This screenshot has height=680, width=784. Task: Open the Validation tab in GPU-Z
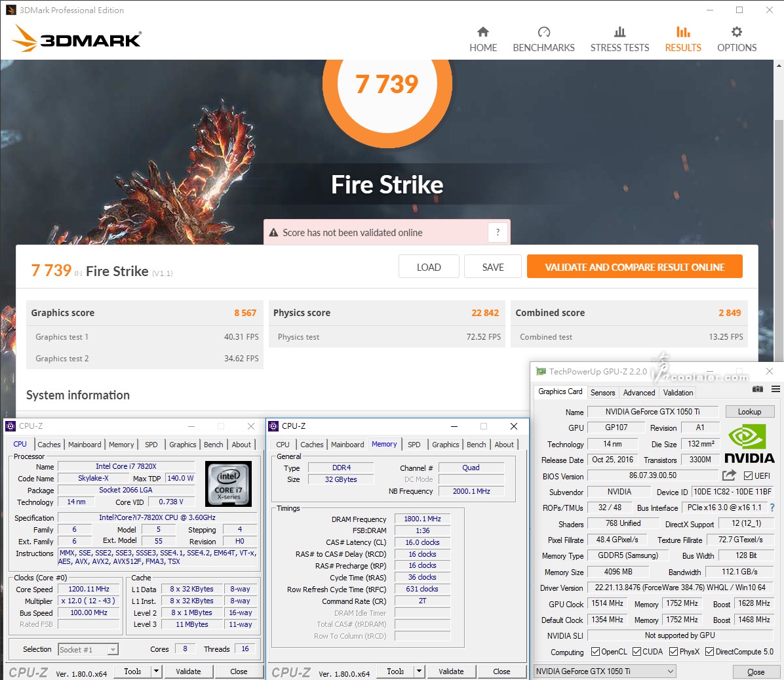point(678,393)
